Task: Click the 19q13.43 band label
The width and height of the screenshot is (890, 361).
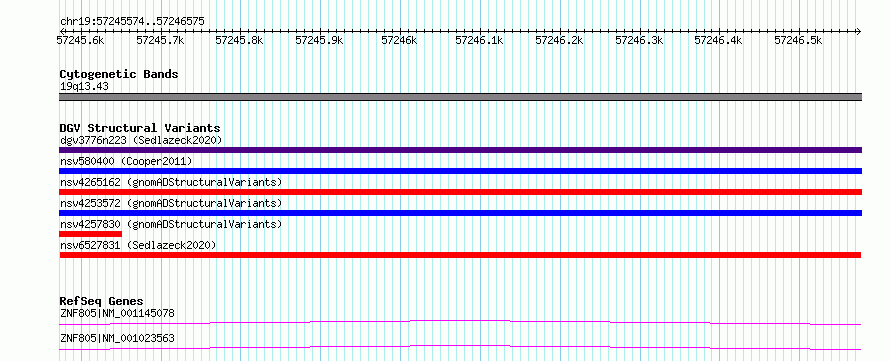Action: tap(84, 86)
